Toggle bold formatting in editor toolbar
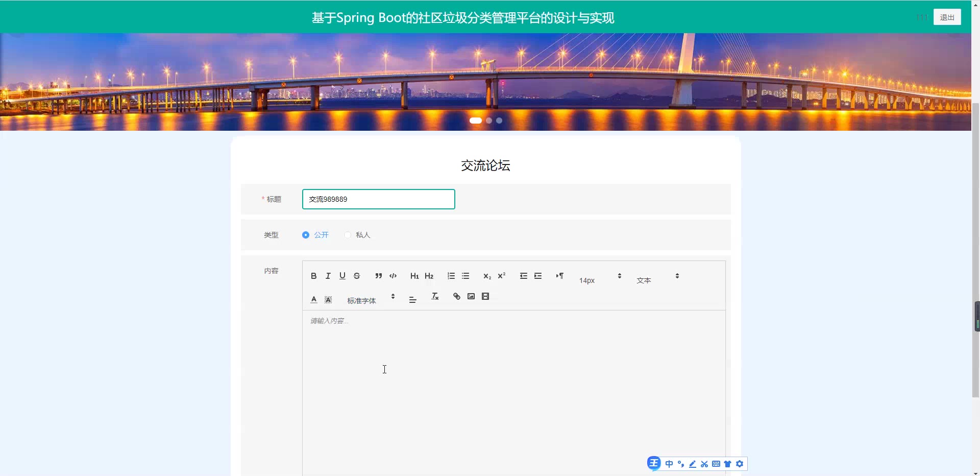Screen dimensions: 980x476 click(313, 276)
